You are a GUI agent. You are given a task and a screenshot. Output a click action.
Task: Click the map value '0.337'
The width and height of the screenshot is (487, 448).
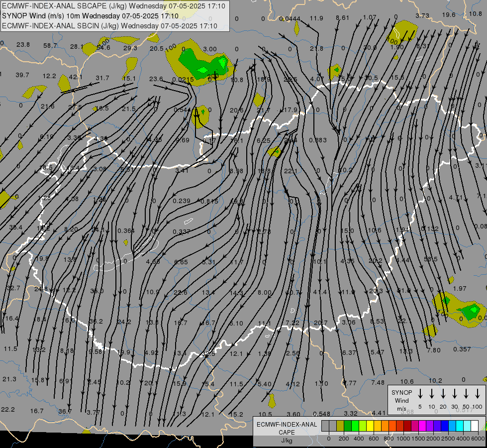[x=182, y=231]
